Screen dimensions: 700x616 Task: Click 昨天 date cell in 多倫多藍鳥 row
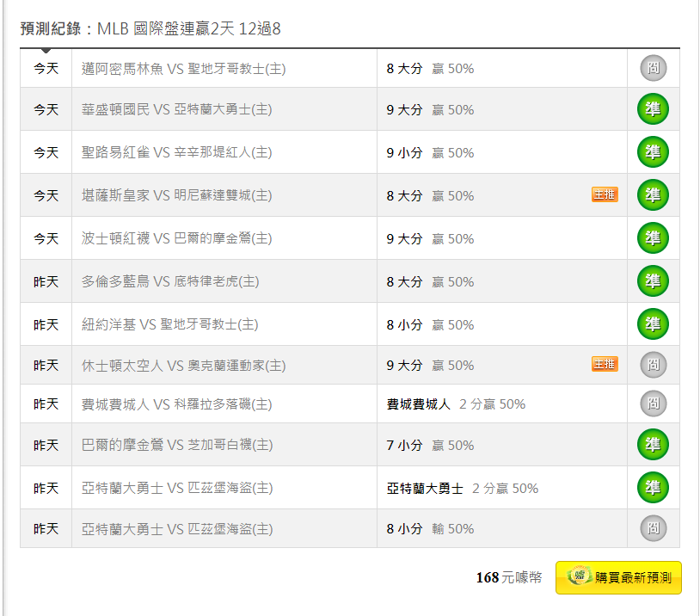[x=46, y=281]
